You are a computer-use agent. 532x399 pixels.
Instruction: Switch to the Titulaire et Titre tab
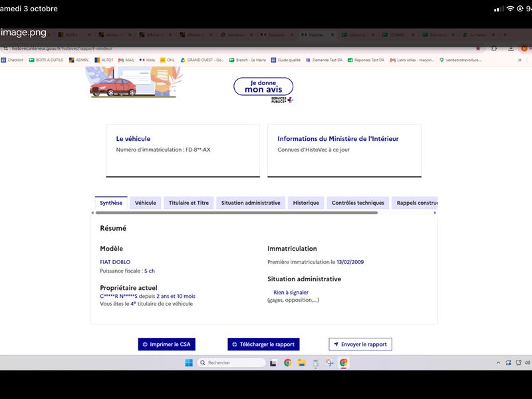(189, 203)
